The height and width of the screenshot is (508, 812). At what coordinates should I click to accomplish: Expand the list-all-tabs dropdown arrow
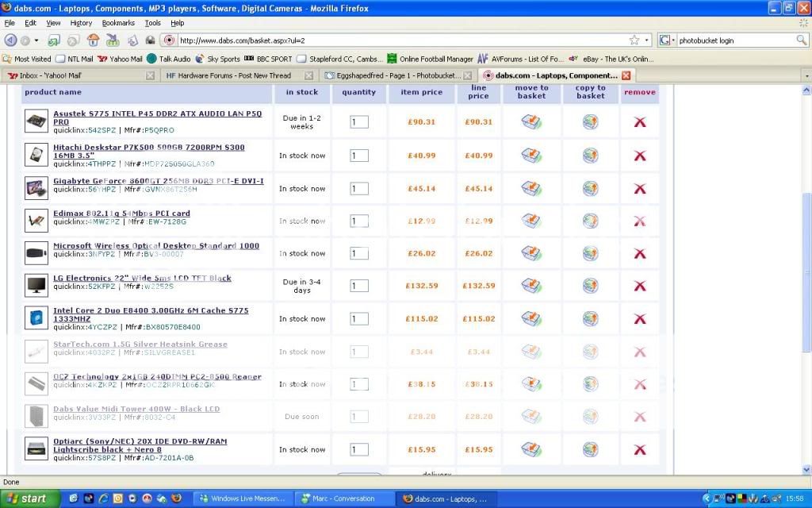tap(806, 75)
